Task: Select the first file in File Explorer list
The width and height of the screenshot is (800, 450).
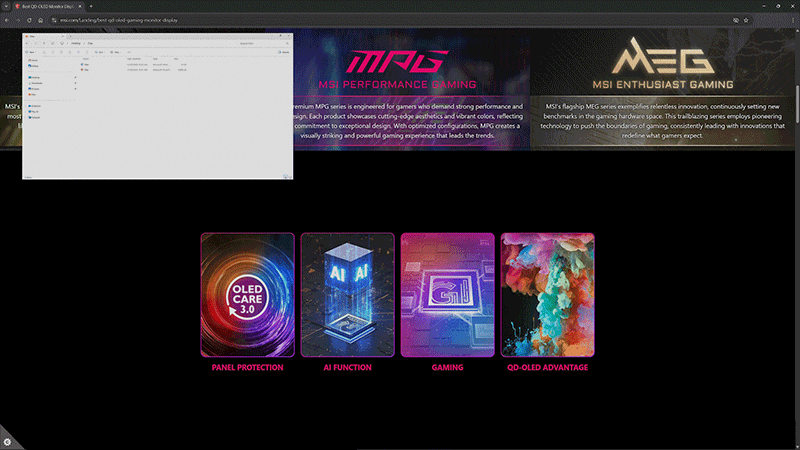Action: click(x=134, y=64)
